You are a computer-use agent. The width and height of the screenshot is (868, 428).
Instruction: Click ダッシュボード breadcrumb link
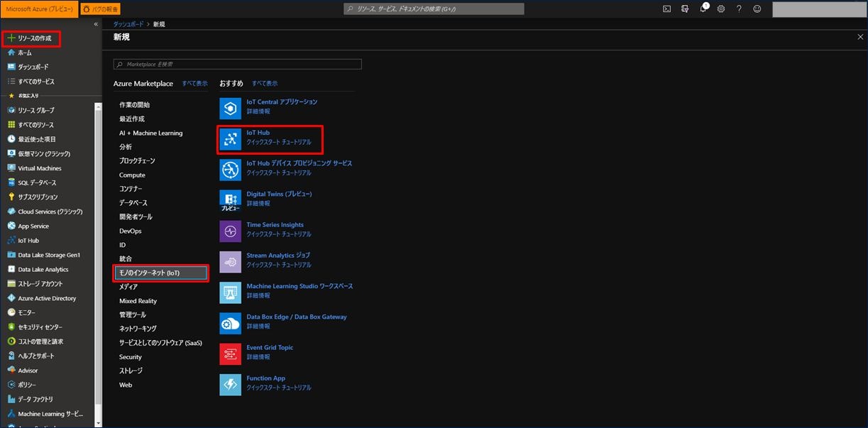coord(128,24)
